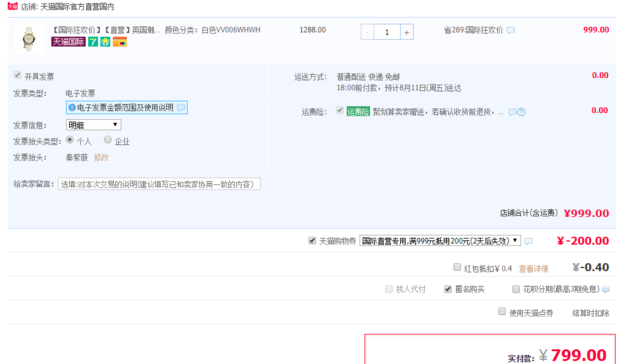Image resolution: width=627 pixels, height=364 pixels.
Task: Increase quantity with the plus button
Action: click(407, 32)
